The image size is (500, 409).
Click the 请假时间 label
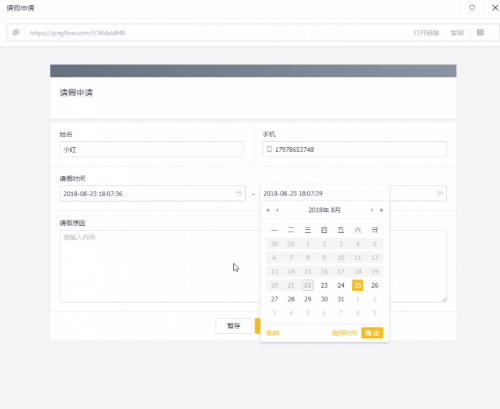(72, 179)
